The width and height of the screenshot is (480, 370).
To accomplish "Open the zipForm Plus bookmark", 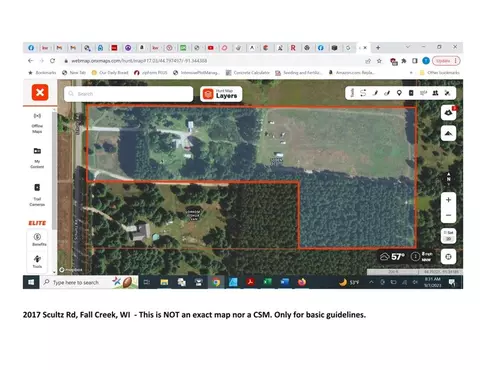I will pos(151,72).
